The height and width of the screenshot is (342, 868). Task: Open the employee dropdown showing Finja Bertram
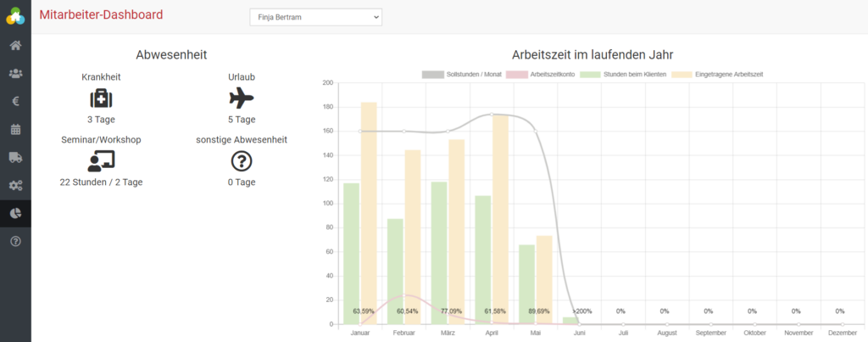coord(316,17)
